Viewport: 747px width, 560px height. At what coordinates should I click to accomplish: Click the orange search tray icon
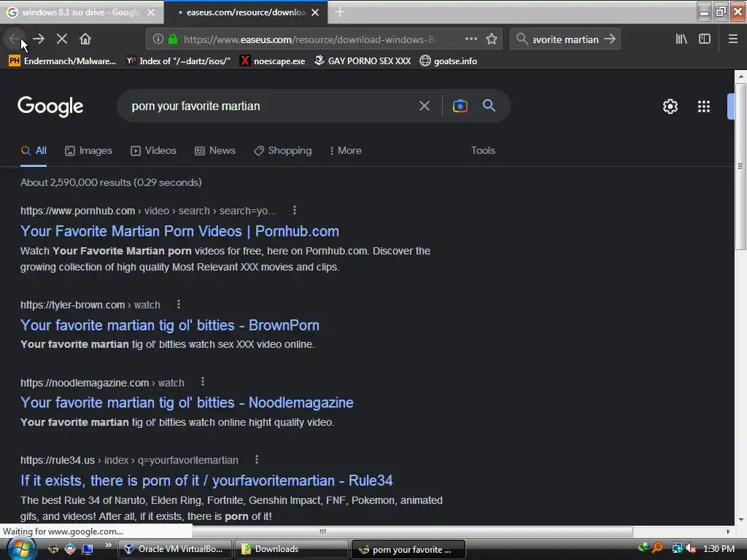pos(658,548)
